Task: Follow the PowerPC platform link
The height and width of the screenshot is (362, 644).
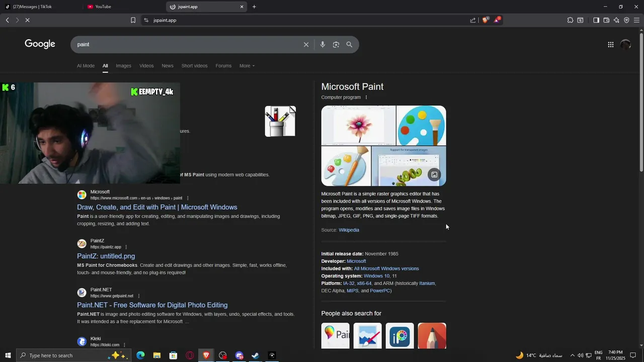Action: 380,291
